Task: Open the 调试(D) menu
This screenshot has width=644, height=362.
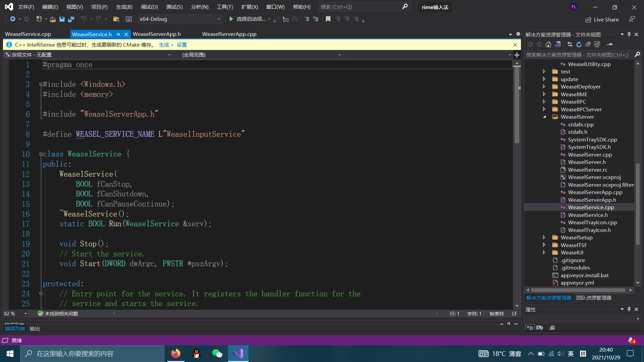Action: [x=149, y=7]
